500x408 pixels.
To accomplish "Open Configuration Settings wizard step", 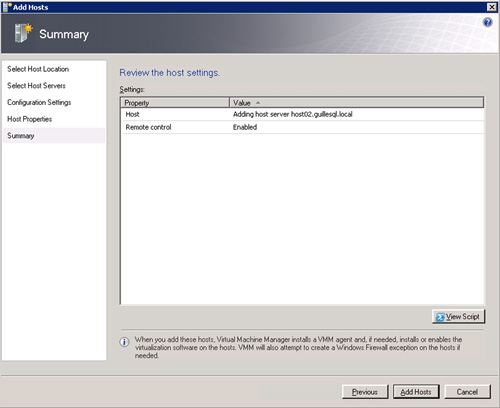I will pyautogui.click(x=39, y=102).
